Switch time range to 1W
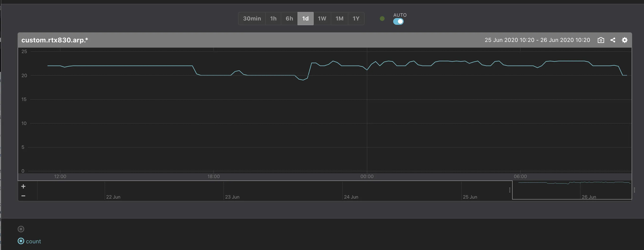 322,19
